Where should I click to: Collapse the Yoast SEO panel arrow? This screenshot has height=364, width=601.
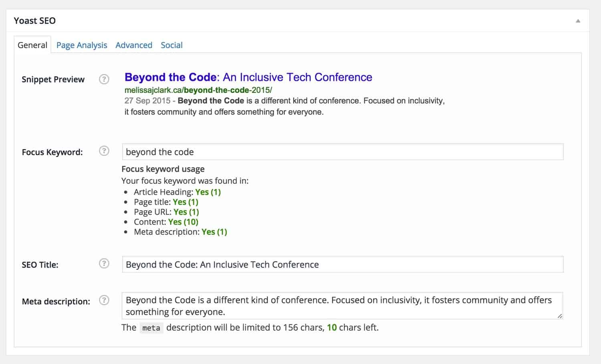click(x=578, y=21)
